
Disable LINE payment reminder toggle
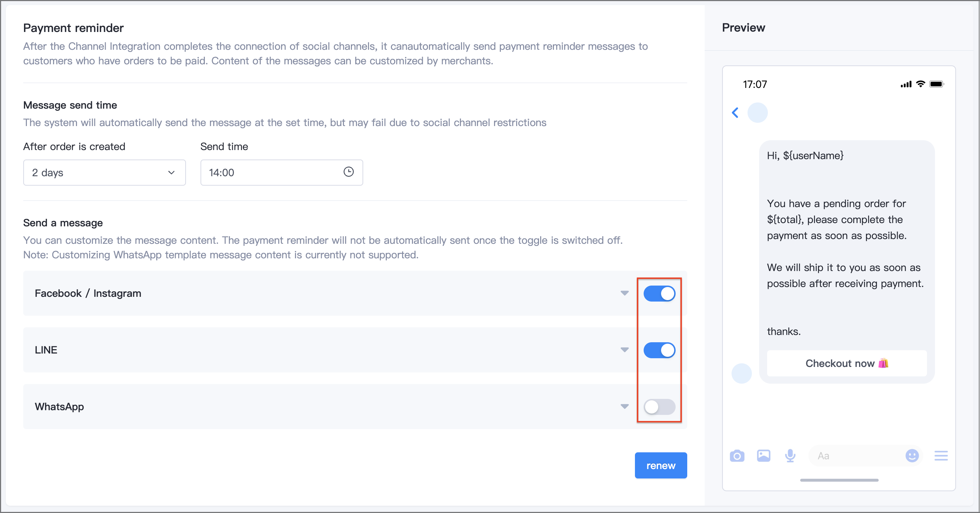(660, 350)
